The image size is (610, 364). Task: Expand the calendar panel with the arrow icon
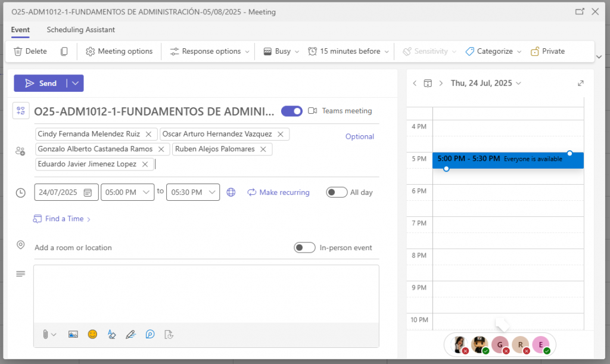(x=580, y=83)
